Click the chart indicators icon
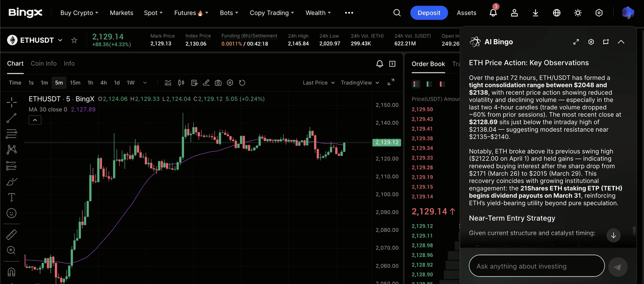Viewport: 644px width, 284px height. (168, 83)
